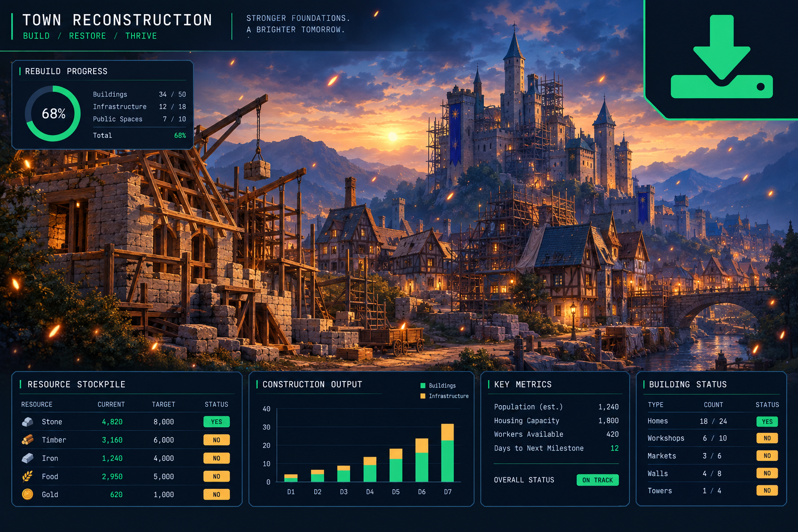The image size is (798, 532).
Task: Click the 68% progress ring
Action: (53, 114)
